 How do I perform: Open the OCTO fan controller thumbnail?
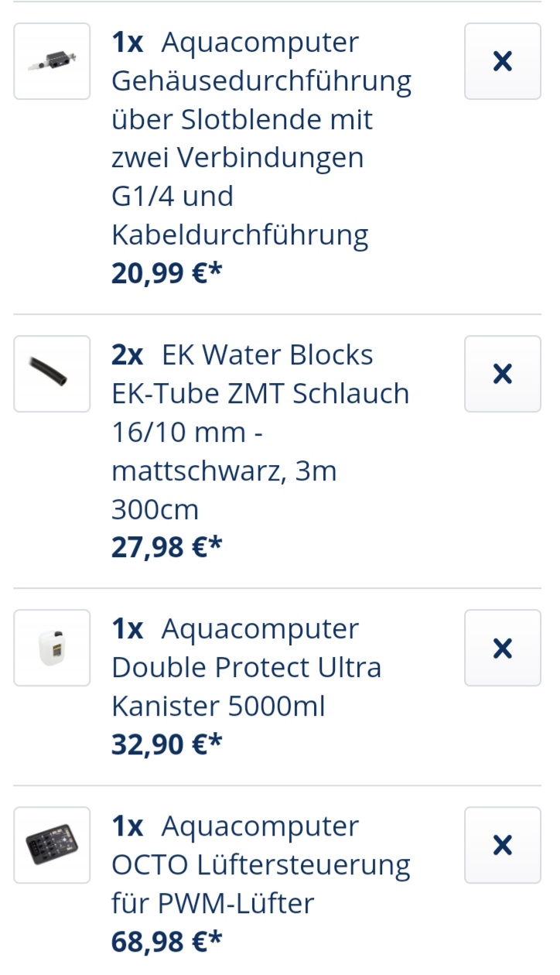tap(52, 845)
